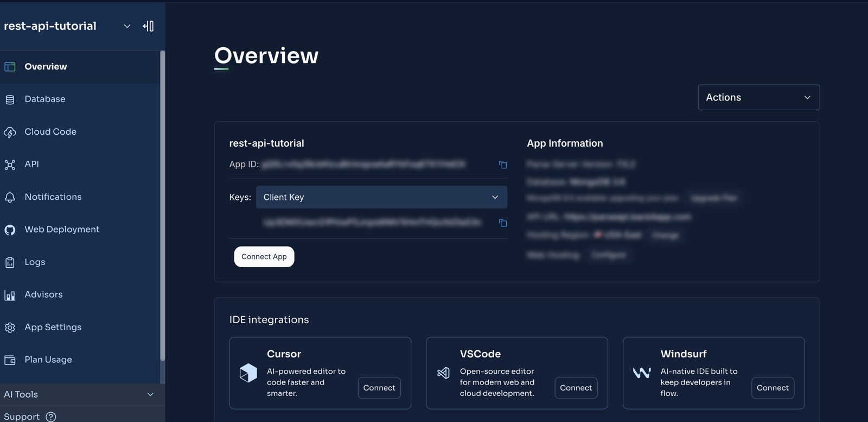868x422 pixels.
Task: Open the Support link in sidebar
Action: tap(22, 417)
